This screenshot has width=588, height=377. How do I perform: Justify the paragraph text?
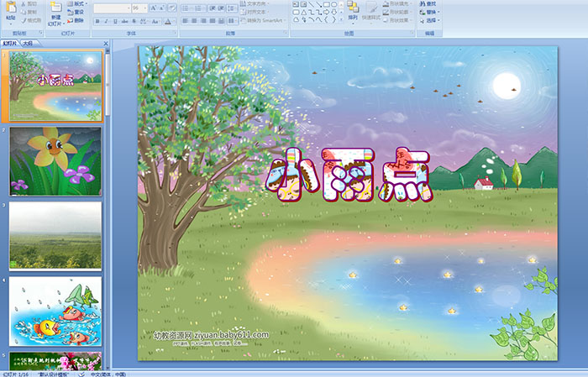click(x=213, y=21)
